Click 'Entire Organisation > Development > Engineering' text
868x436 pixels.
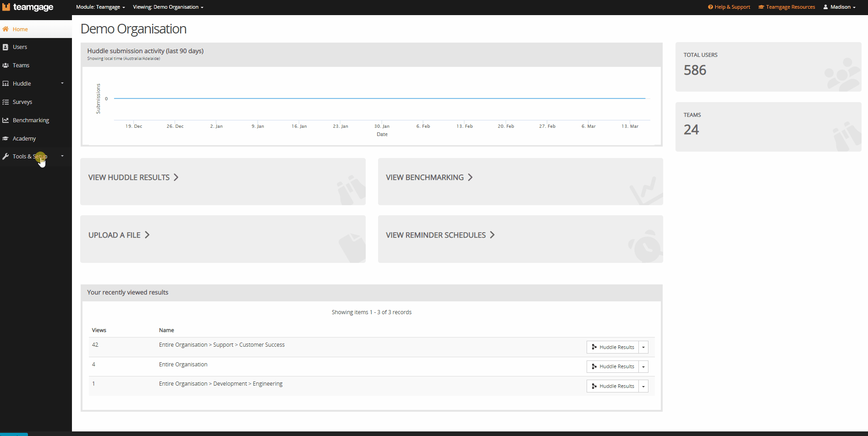pos(221,384)
